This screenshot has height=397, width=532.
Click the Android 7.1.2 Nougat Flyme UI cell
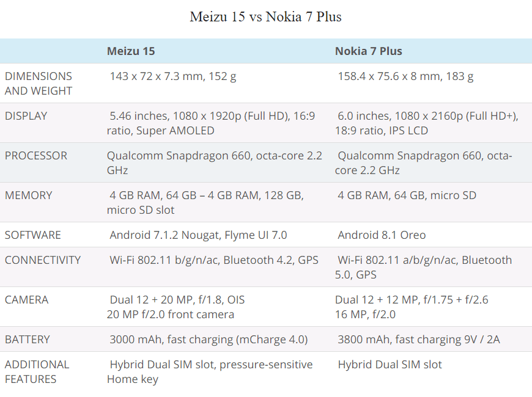coord(198,235)
